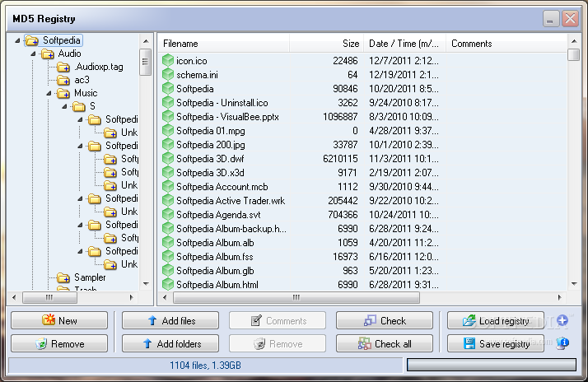
Task: Collapse the Softpedia root tree node
Action: 17,40
